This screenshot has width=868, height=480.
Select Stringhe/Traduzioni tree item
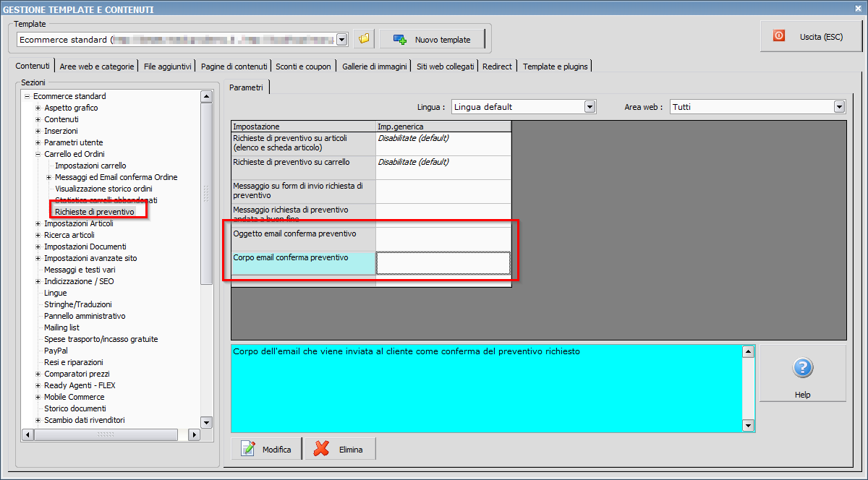(x=77, y=304)
